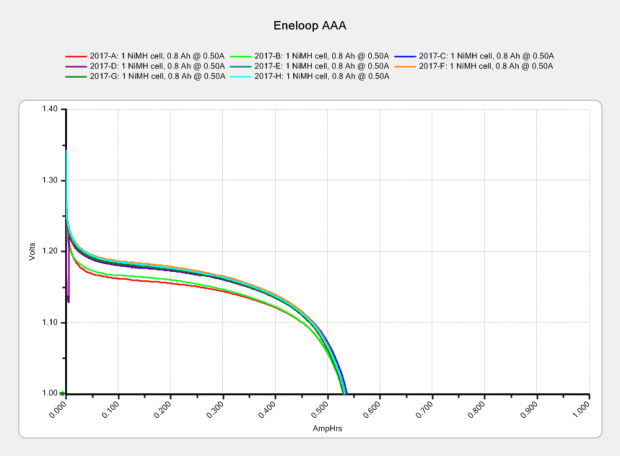Click the 0.400 x-axis tick label
The image size is (620, 456).
click(267, 409)
